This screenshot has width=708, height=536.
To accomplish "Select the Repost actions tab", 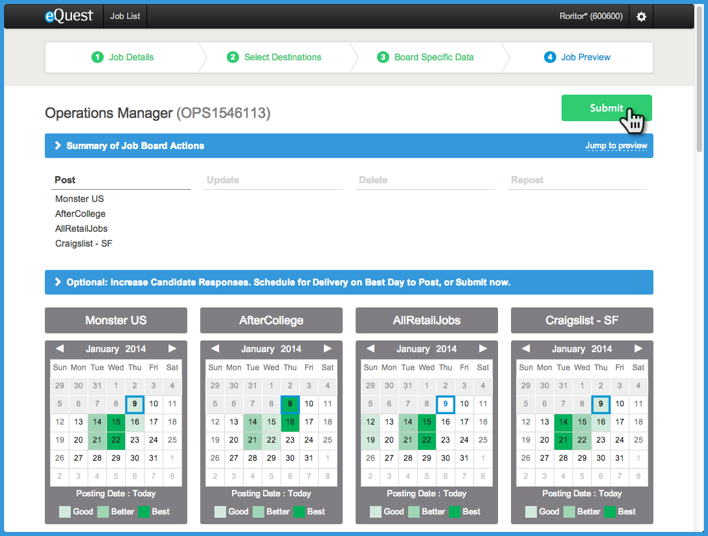I will point(577,180).
